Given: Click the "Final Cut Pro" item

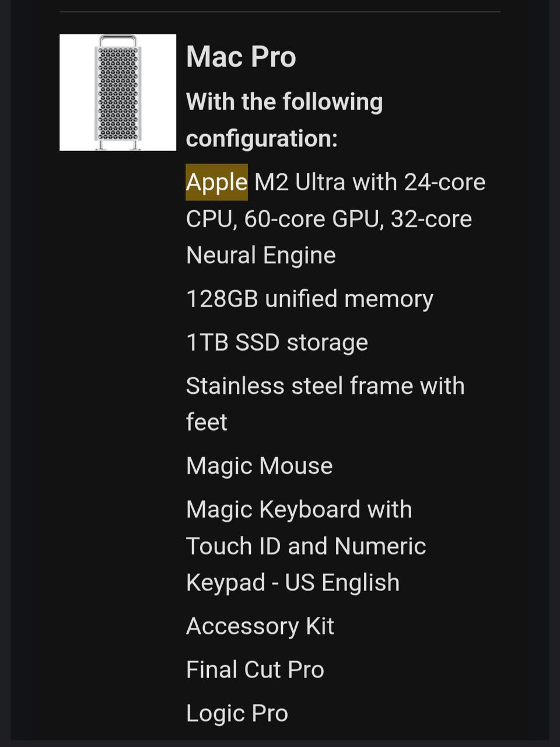Looking at the screenshot, I should (x=255, y=669).
